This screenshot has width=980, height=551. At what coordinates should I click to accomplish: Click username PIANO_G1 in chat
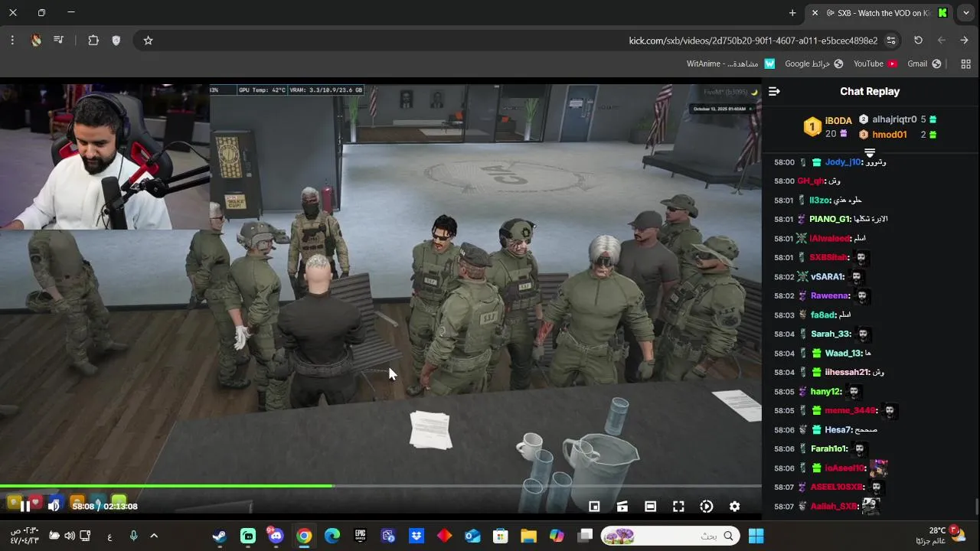coord(830,219)
